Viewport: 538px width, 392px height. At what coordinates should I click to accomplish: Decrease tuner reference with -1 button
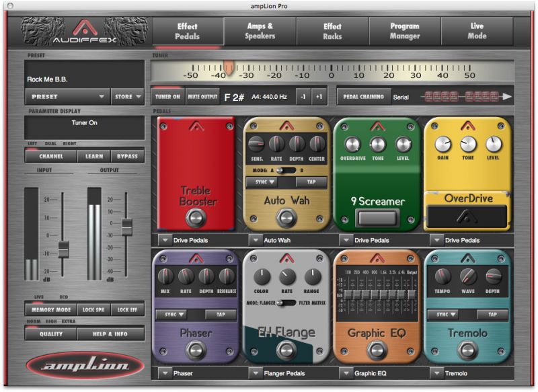point(303,97)
